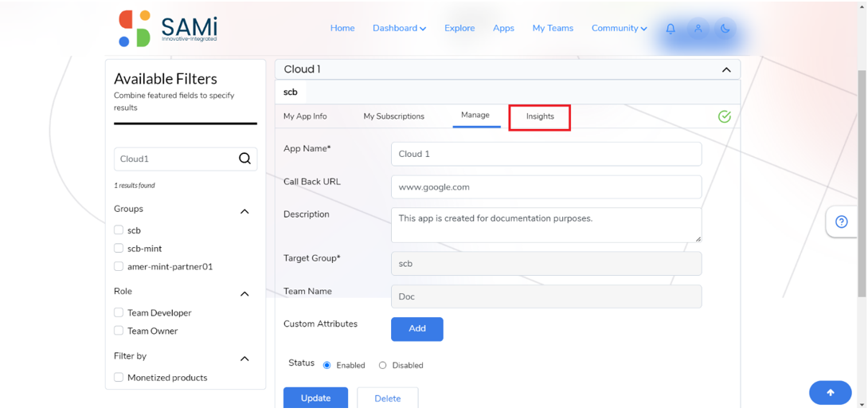This screenshot has width=868, height=412.
Task: Click the Update button
Action: [315, 398]
